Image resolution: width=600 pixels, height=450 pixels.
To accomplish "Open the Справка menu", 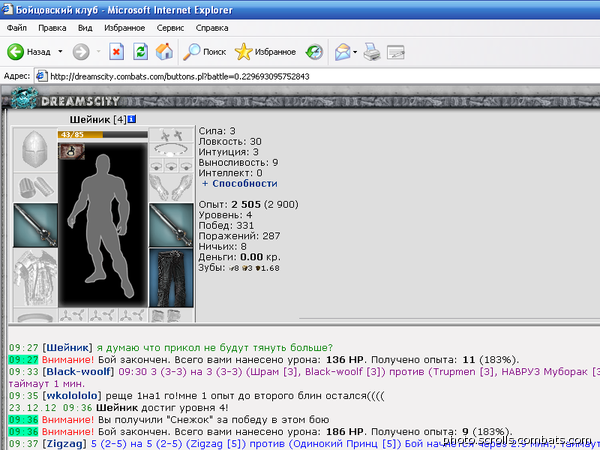I will 212,28.
